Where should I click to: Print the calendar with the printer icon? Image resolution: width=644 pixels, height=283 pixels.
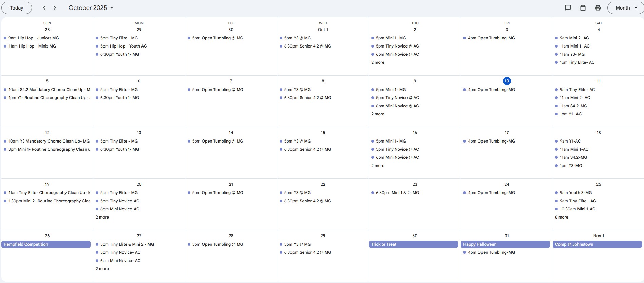tap(598, 8)
